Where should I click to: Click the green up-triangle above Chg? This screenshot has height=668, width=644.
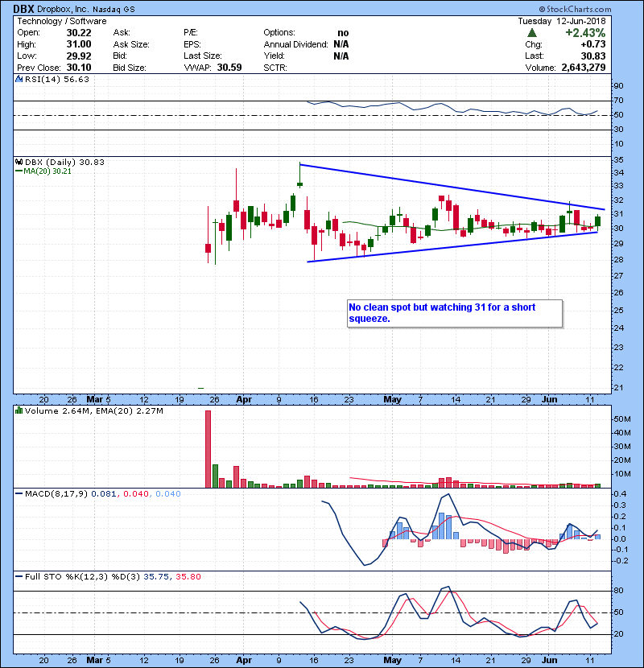[x=532, y=33]
